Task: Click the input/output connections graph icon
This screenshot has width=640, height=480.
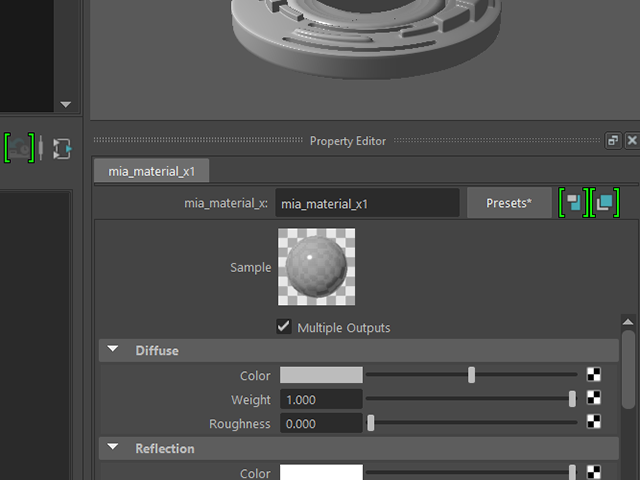Action: [62, 149]
